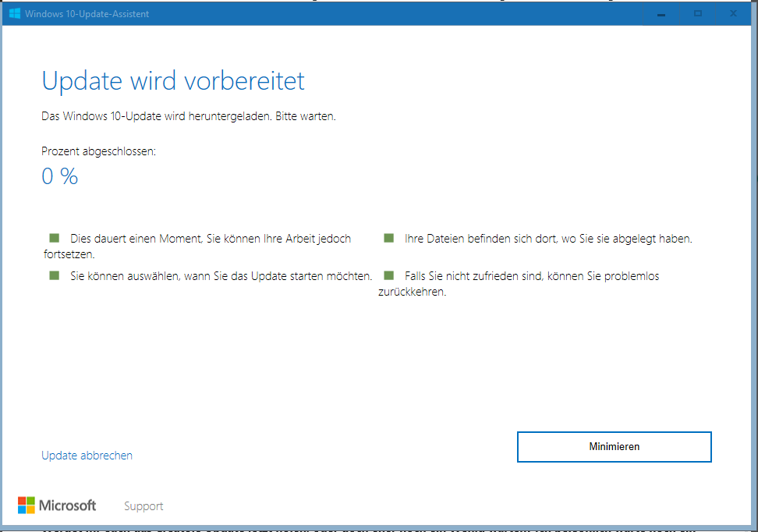Viewport: 758px width, 532px height.
Task: Click the Microsoft wordmark text
Action: pyautogui.click(x=67, y=505)
